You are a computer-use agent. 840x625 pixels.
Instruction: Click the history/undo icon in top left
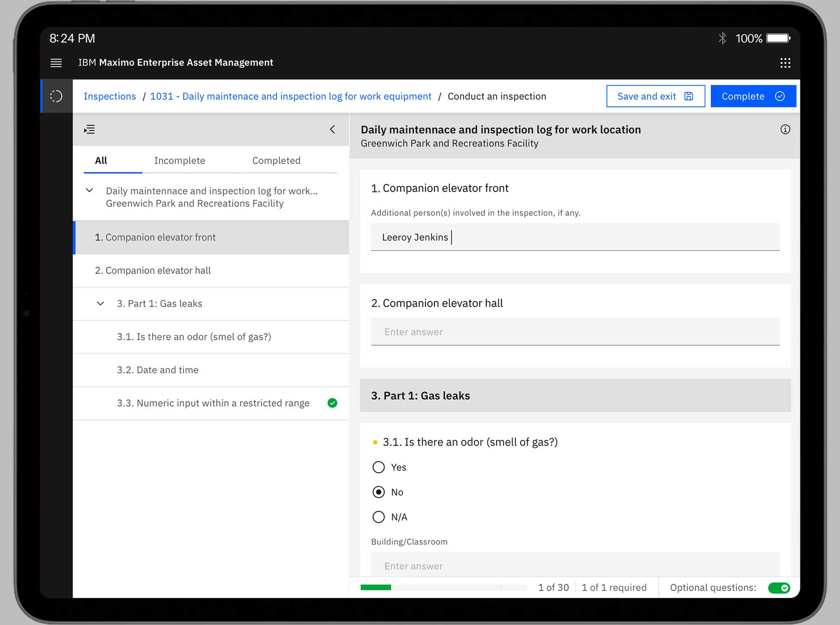[57, 96]
